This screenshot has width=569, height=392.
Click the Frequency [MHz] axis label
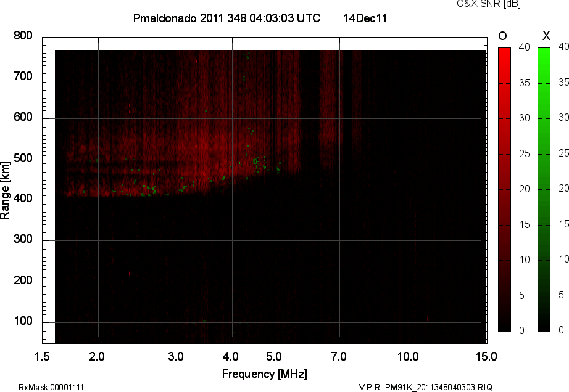(x=264, y=374)
